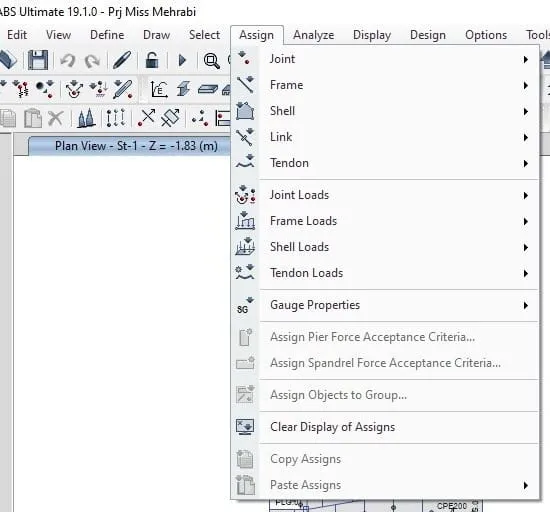Click the Save model floppy disk icon
Screen dimensions: 550x512
[38, 60]
